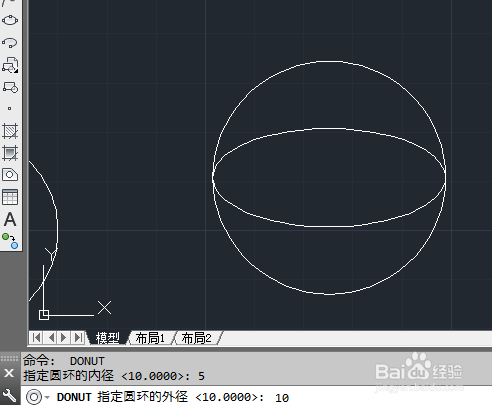Image resolution: width=492 pixels, height=405 pixels.
Task: Click the Add Selected tool
Action: [x=10, y=241]
